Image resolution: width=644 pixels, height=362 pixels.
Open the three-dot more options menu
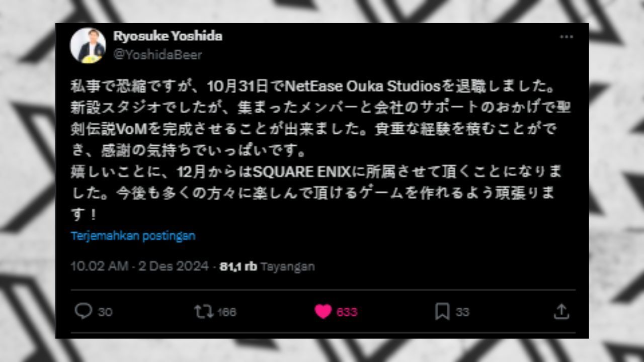(x=567, y=37)
